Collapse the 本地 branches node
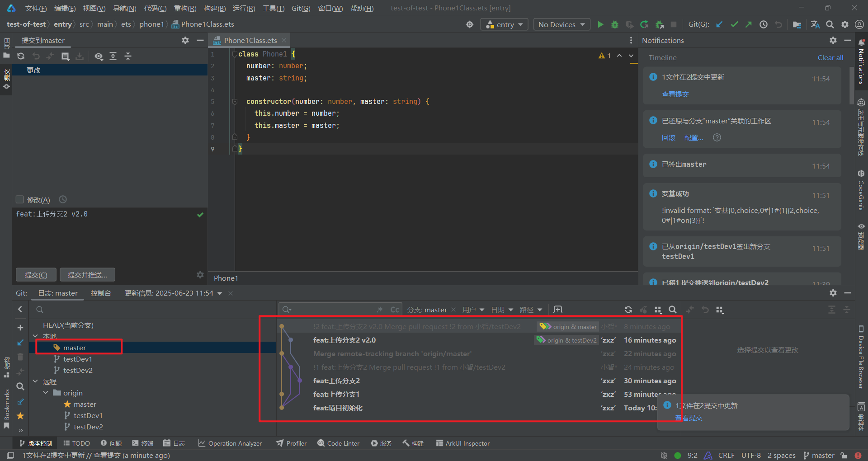This screenshot has width=868, height=461. (x=35, y=336)
